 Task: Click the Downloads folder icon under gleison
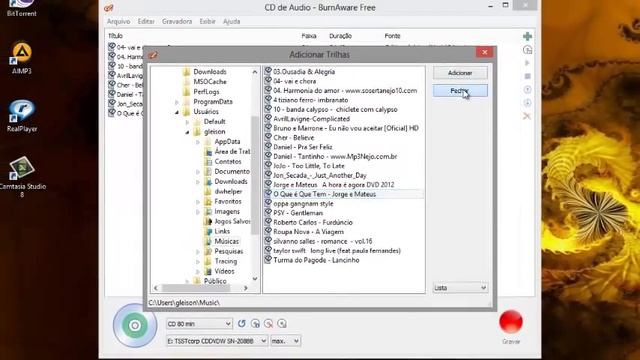pyautogui.click(x=208, y=181)
